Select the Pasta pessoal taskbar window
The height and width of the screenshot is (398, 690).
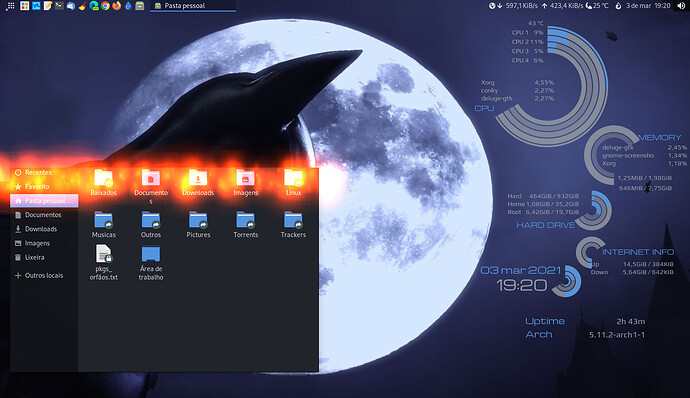pos(193,6)
